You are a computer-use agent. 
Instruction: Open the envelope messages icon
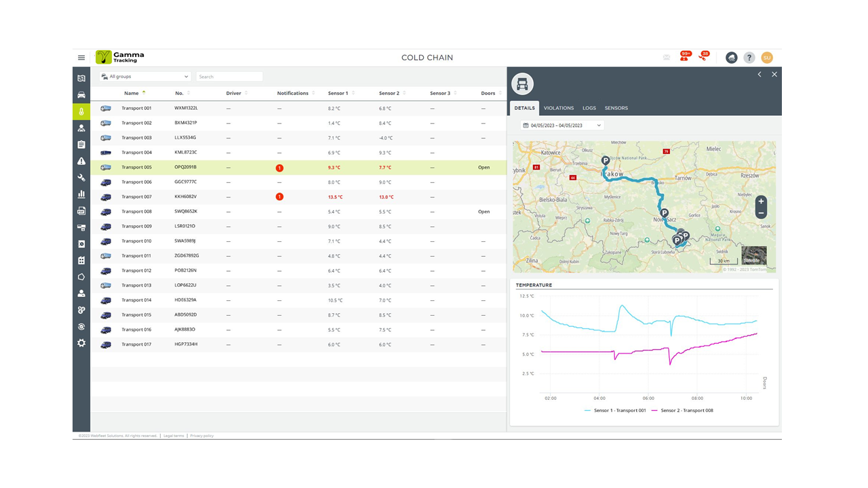click(x=667, y=58)
